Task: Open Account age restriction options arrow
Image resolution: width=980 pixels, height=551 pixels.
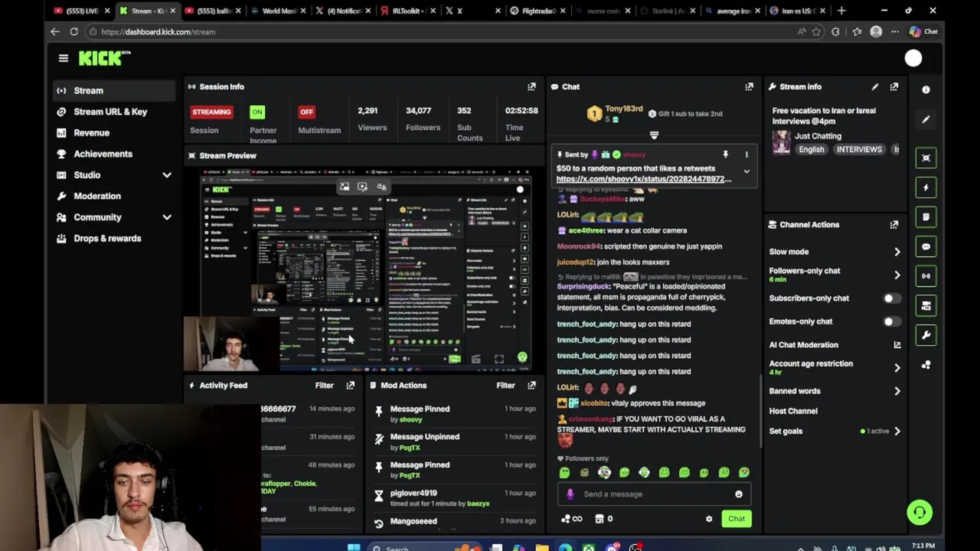Action: click(x=897, y=368)
